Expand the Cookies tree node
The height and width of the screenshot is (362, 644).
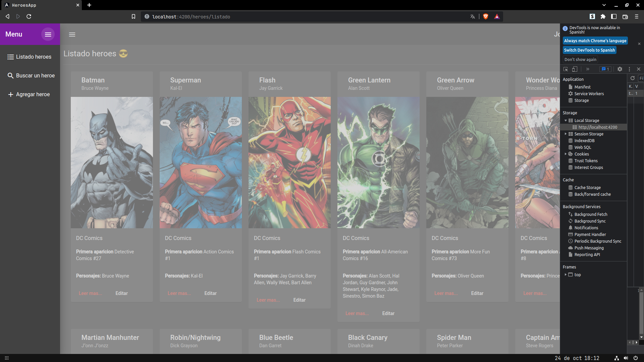566,154
